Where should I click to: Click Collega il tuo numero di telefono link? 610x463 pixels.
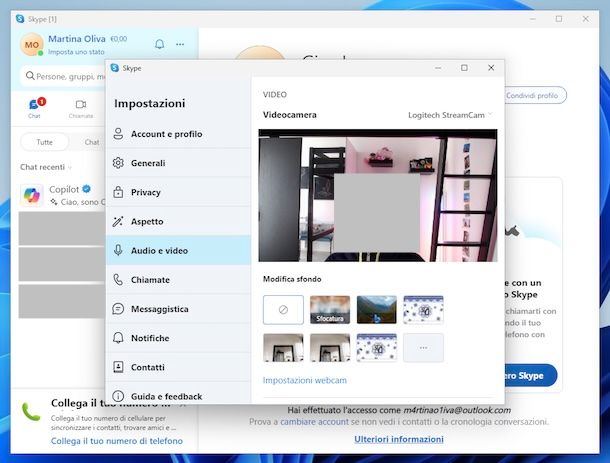point(117,441)
